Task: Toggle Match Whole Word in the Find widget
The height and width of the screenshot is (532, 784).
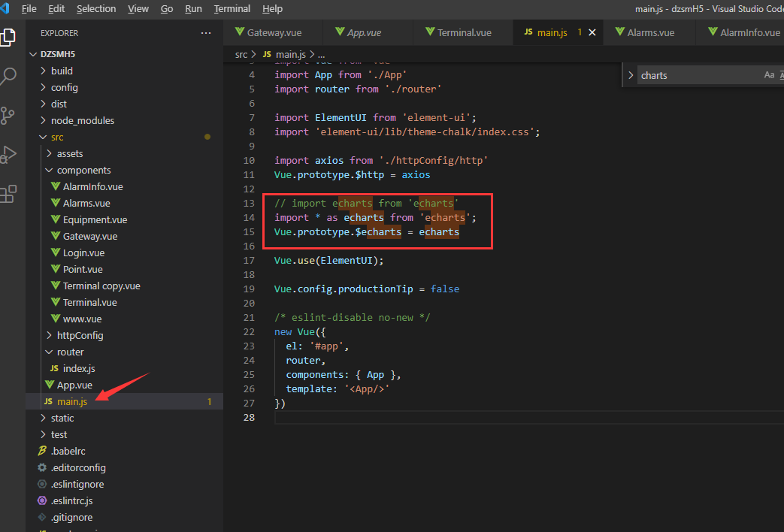Action: (x=780, y=74)
